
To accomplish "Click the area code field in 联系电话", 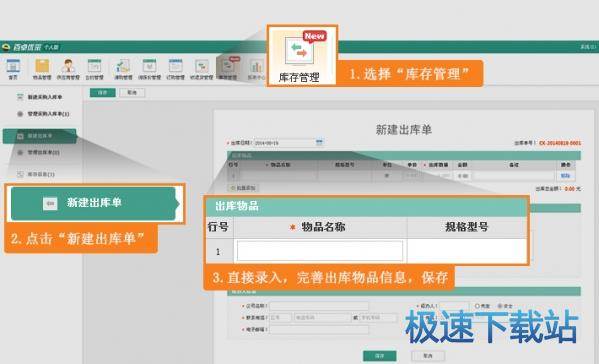I will 281,317.
